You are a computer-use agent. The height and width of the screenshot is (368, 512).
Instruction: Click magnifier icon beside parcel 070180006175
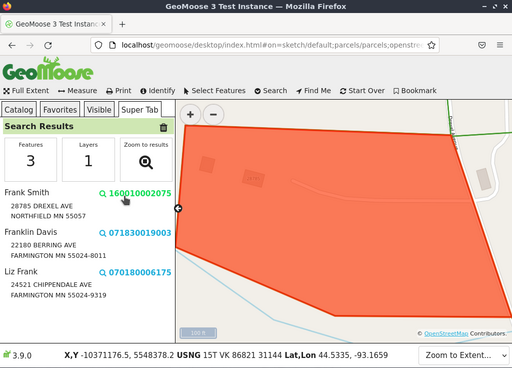click(103, 273)
